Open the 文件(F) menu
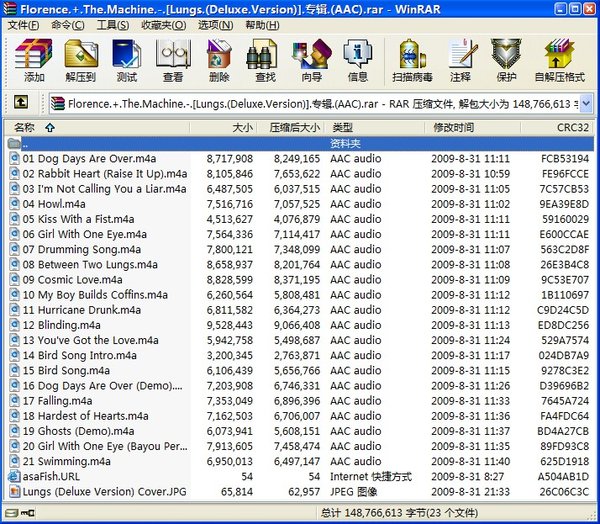The width and height of the screenshot is (600, 524). coord(23,25)
